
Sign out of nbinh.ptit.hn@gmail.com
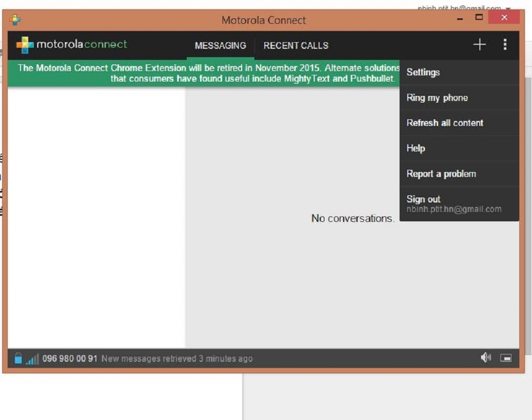pos(459,204)
